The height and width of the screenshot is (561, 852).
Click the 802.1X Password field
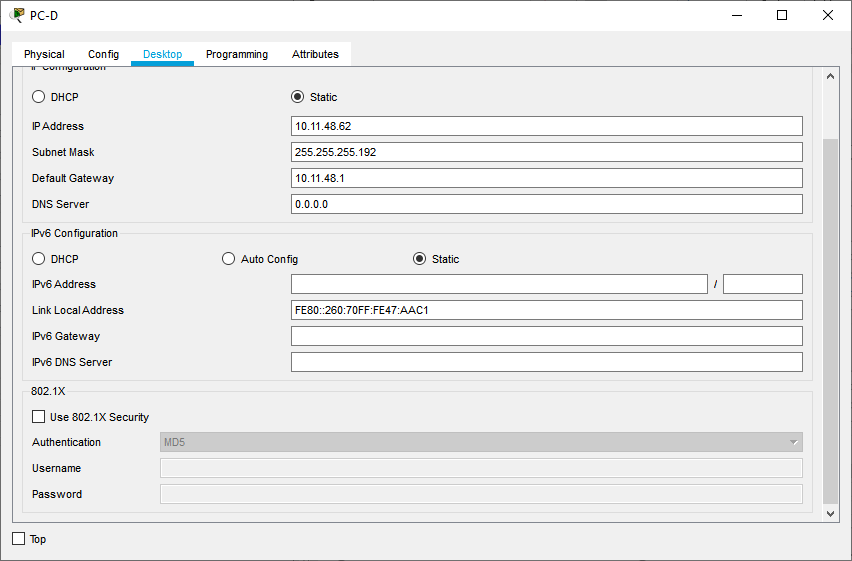(481, 494)
